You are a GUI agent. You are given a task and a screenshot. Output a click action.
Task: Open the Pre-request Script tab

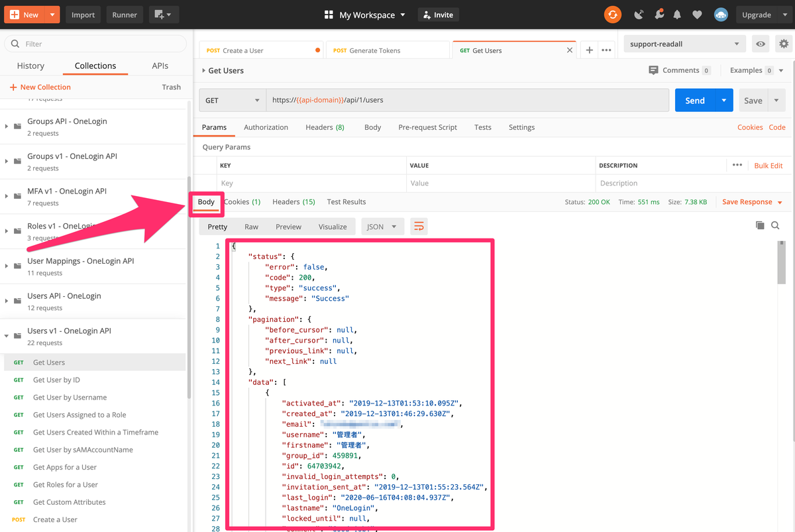coord(427,127)
